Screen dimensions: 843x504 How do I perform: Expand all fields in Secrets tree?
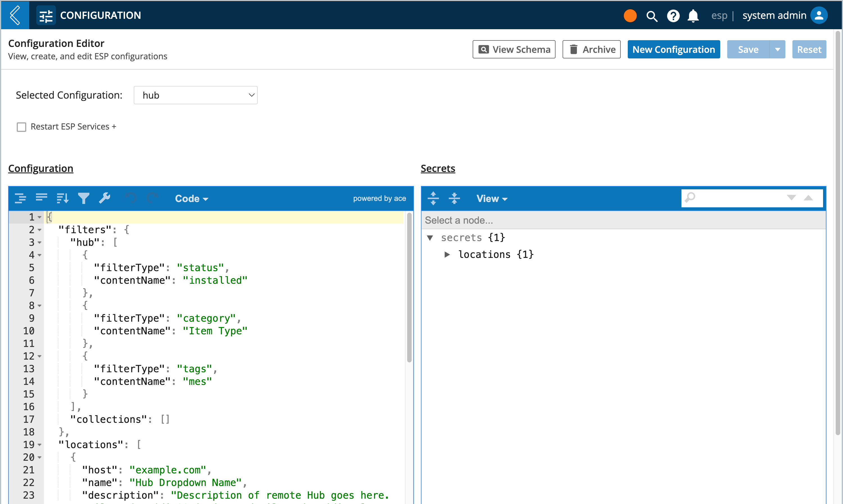pos(433,198)
